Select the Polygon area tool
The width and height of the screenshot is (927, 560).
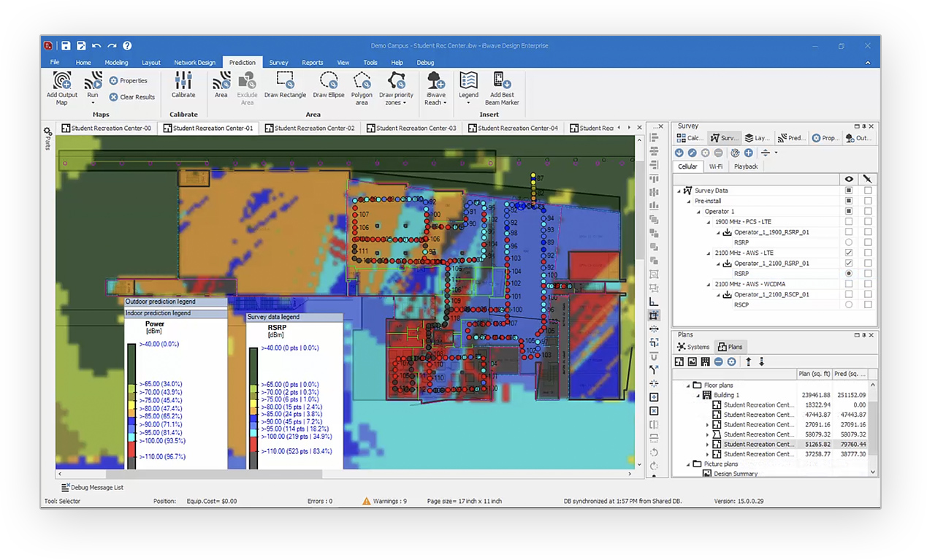click(x=362, y=88)
